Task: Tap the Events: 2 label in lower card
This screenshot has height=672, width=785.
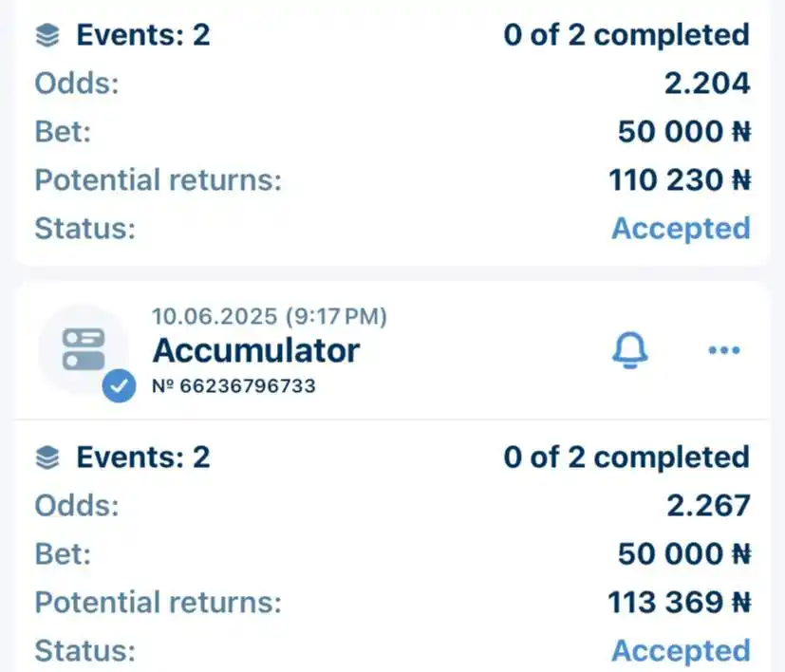Action: (x=142, y=457)
